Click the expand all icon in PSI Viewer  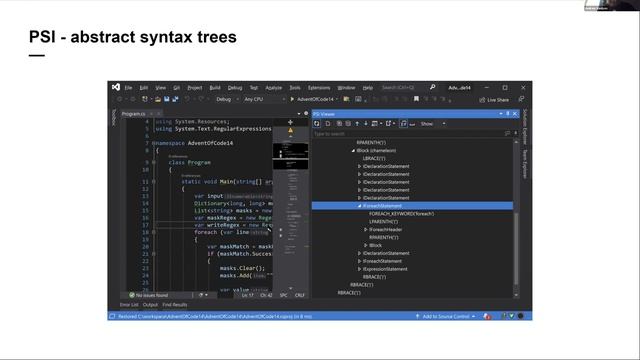pos(339,124)
